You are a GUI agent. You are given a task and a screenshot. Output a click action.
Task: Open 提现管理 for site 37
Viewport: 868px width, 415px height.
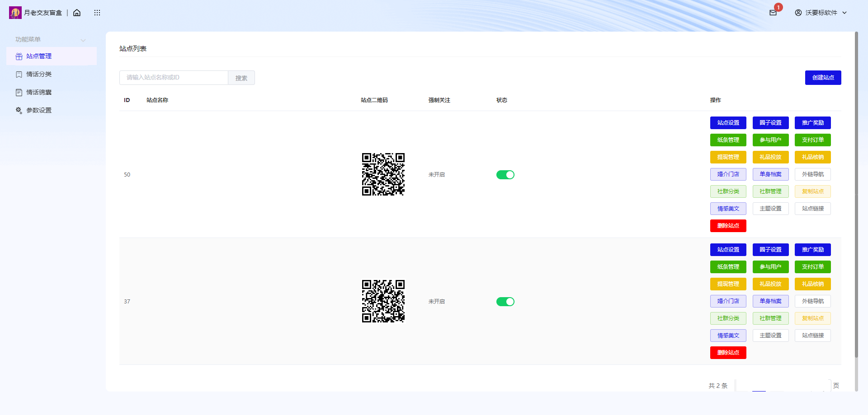pyautogui.click(x=728, y=284)
